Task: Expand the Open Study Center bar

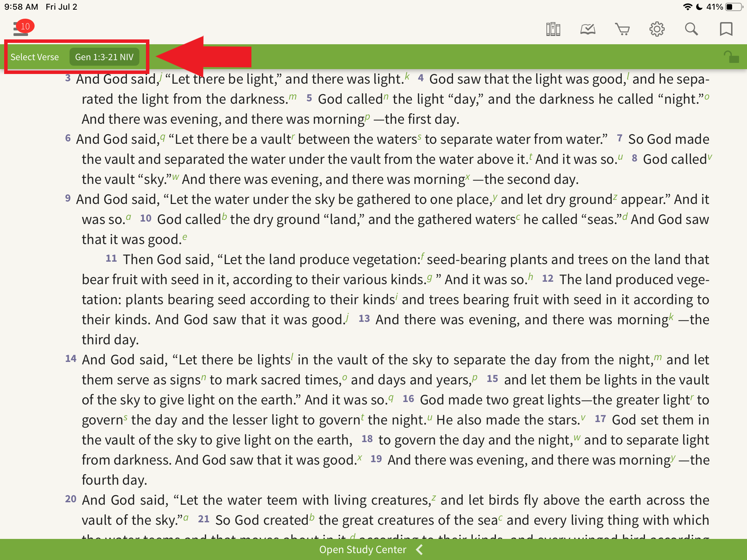Action: coord(362,550)
